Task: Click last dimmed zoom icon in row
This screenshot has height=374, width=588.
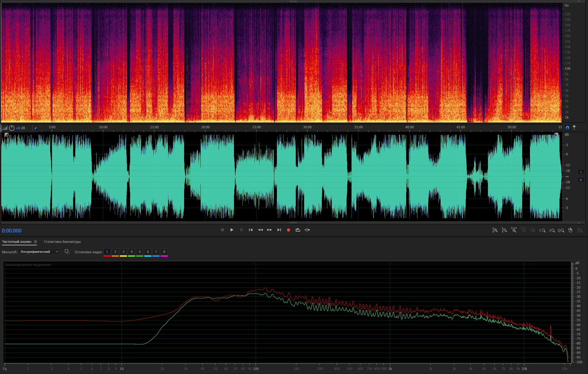Action: 580,230
